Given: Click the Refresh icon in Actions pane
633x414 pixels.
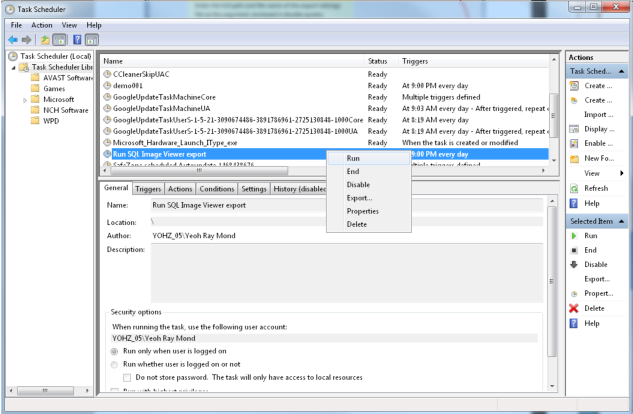Looking at the screenshot, I should (x=573, y=188).
